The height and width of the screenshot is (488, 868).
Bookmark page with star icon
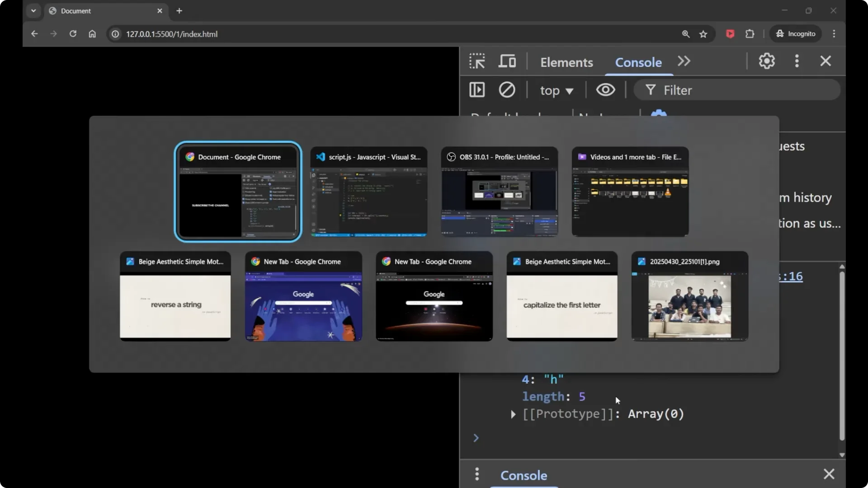[x=703, y=34]
